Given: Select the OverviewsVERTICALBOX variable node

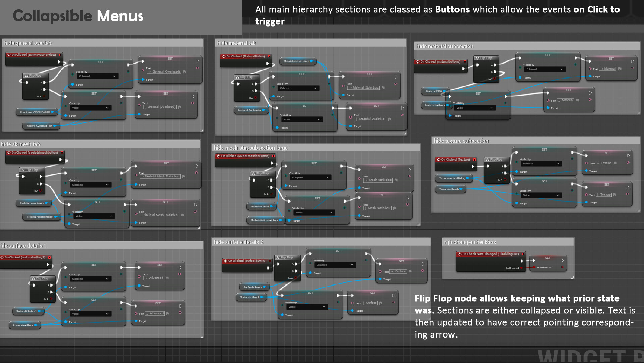Looking at the screenshot, I should pos(36,112).
